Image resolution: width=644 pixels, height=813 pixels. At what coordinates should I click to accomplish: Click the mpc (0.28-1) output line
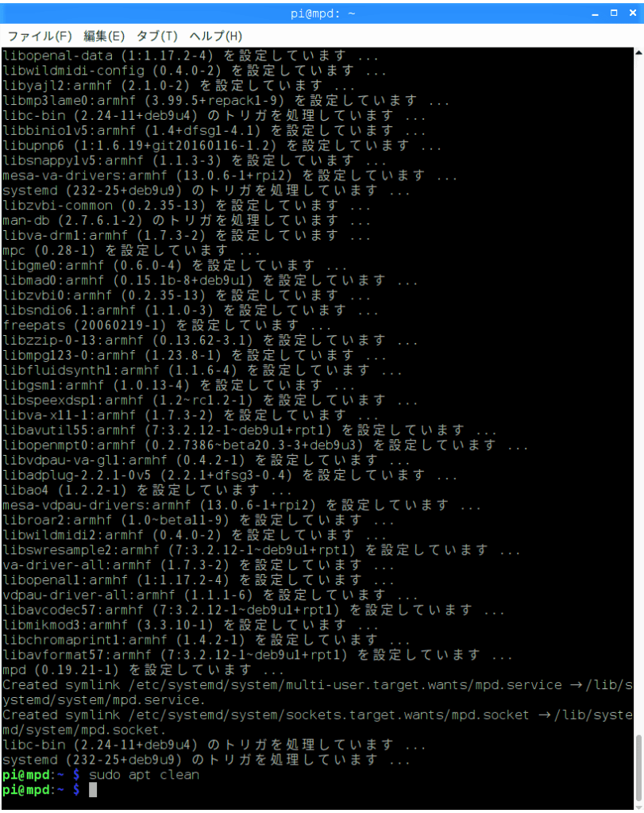(x=131, y=250)
